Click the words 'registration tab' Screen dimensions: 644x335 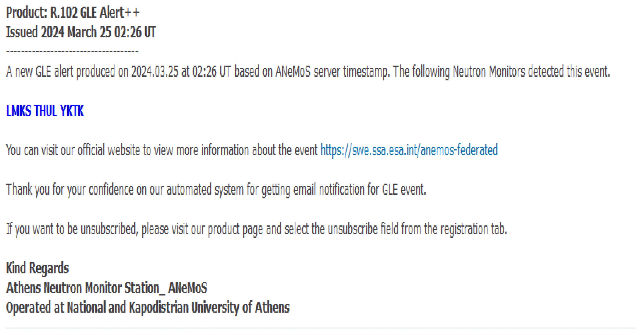pyautogui.click(x=473, y=229)
